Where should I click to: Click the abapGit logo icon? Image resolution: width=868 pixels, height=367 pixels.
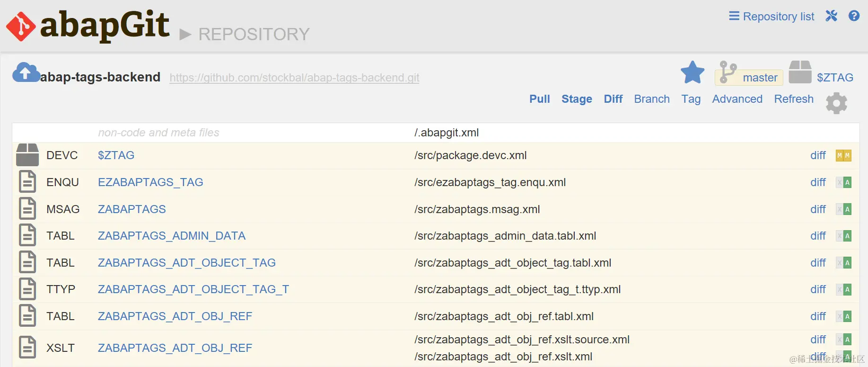click(21, 26)
